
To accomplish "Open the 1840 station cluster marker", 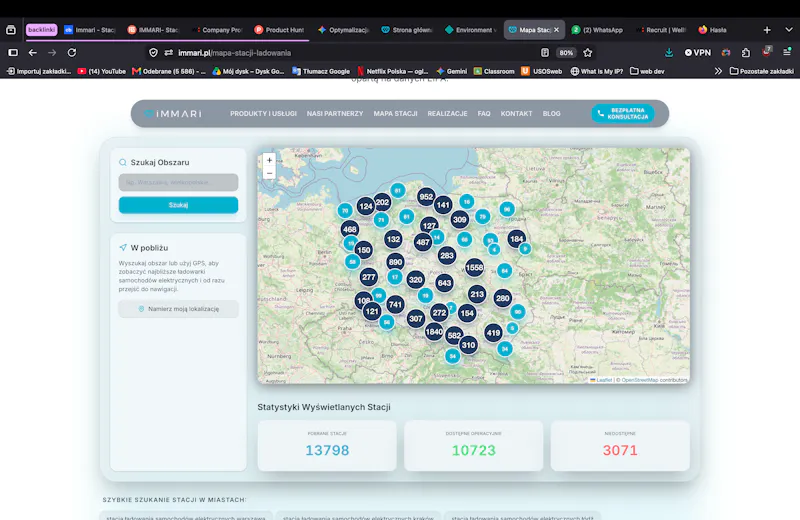I will [434, 332].
